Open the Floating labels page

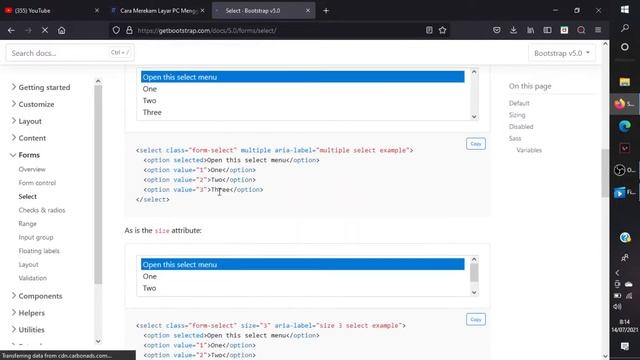point(39,251)
